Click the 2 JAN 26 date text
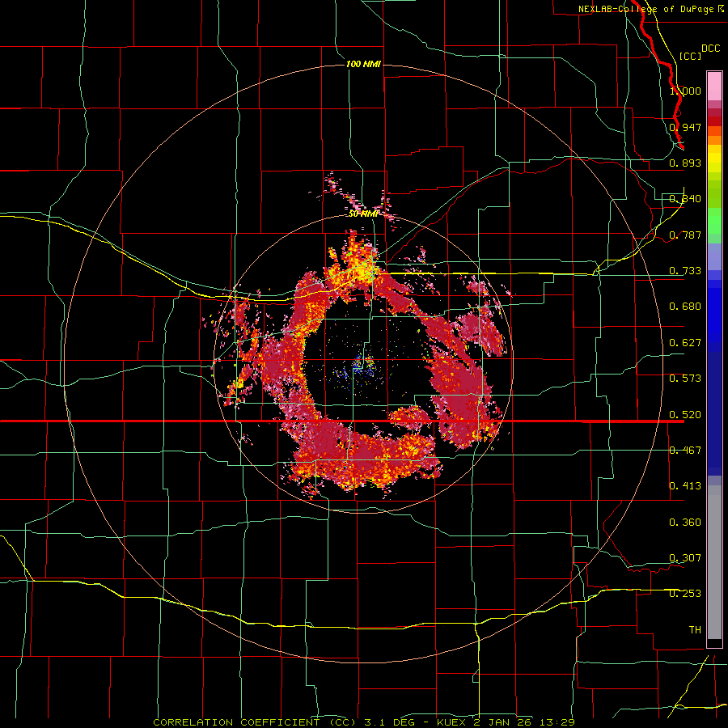This screenshot has width=728, height=728. click(x=502, y=722)
